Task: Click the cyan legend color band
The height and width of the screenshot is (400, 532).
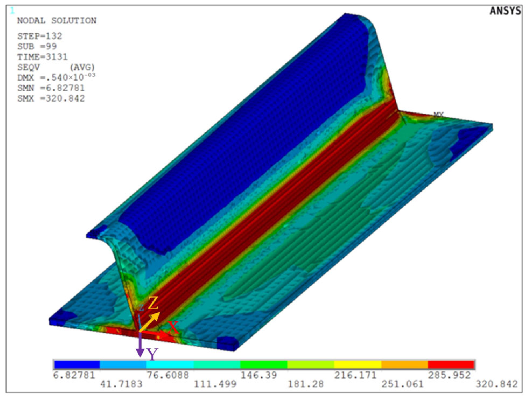Action: 170,365
